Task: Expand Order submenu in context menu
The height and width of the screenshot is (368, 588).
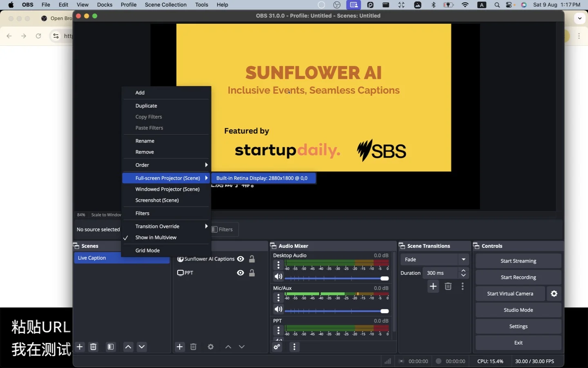Action: tap(166, 165)
